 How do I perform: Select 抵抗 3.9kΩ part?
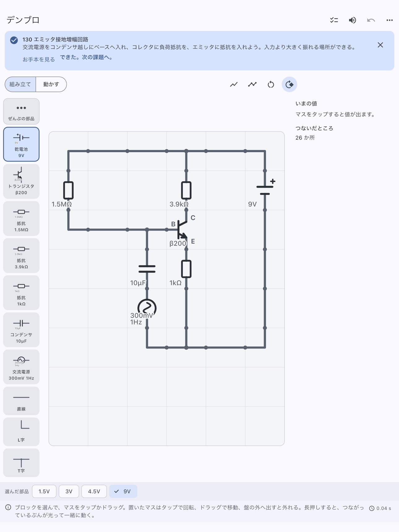click(x=21, y=255)
